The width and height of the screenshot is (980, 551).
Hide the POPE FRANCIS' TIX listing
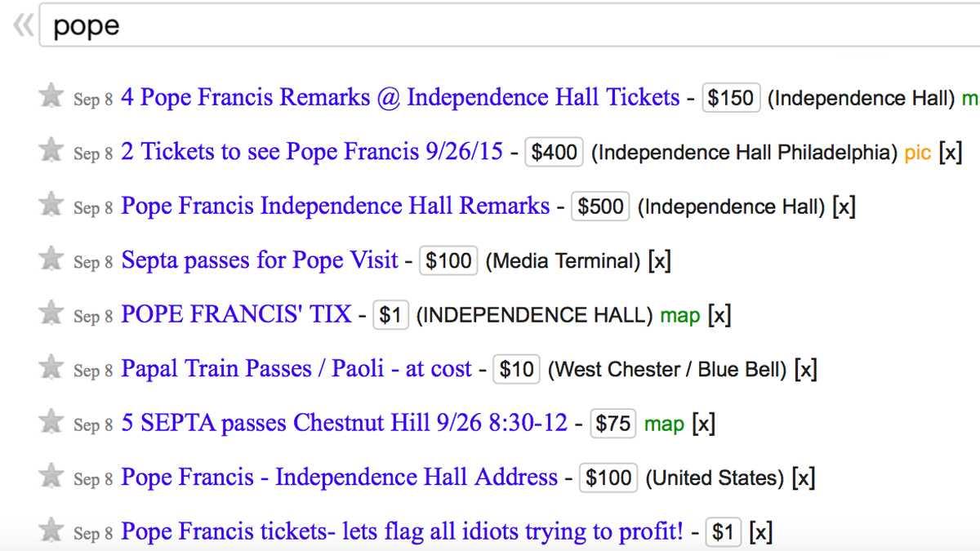719,315
